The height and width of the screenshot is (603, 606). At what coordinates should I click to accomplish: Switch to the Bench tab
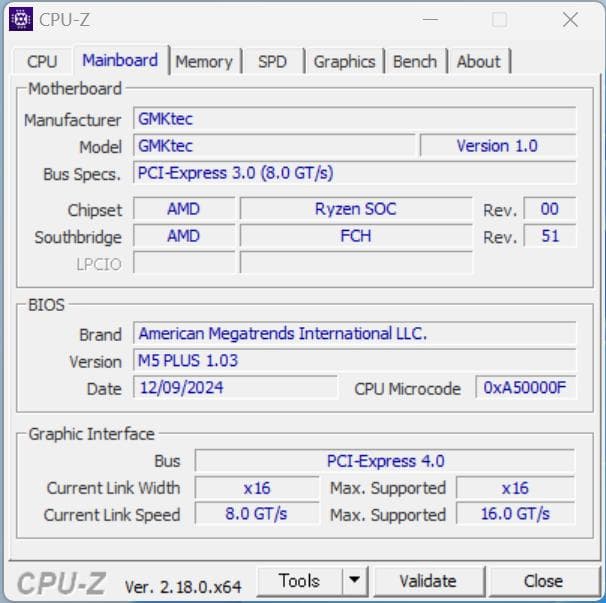coord(415,61)
